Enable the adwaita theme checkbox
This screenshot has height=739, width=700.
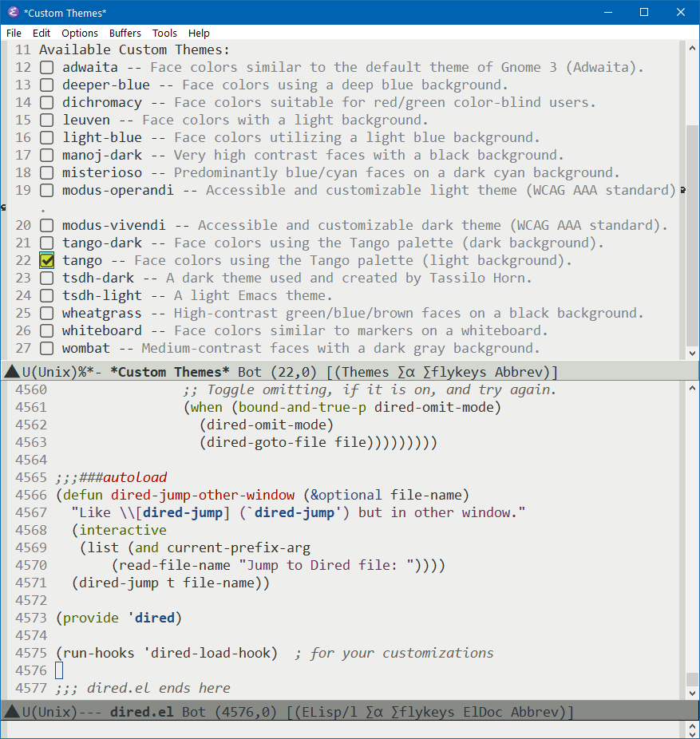pyautogui.click(x=45, y=67)
